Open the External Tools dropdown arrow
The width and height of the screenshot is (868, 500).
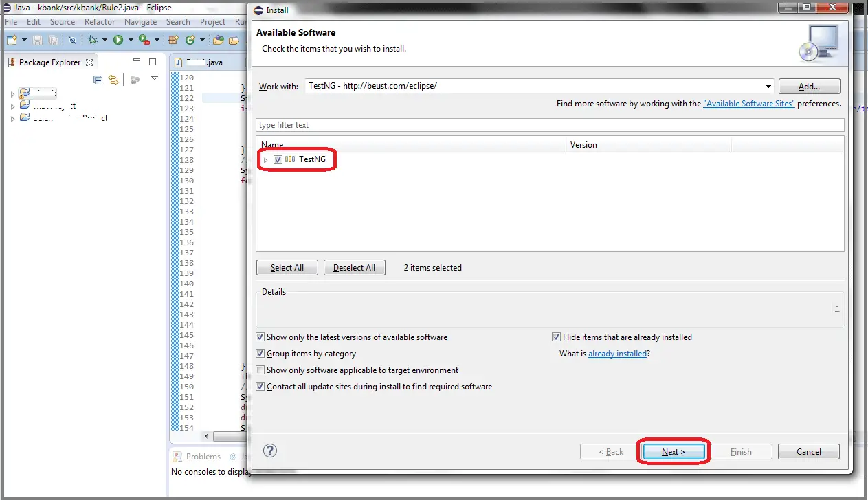(156, 41)
